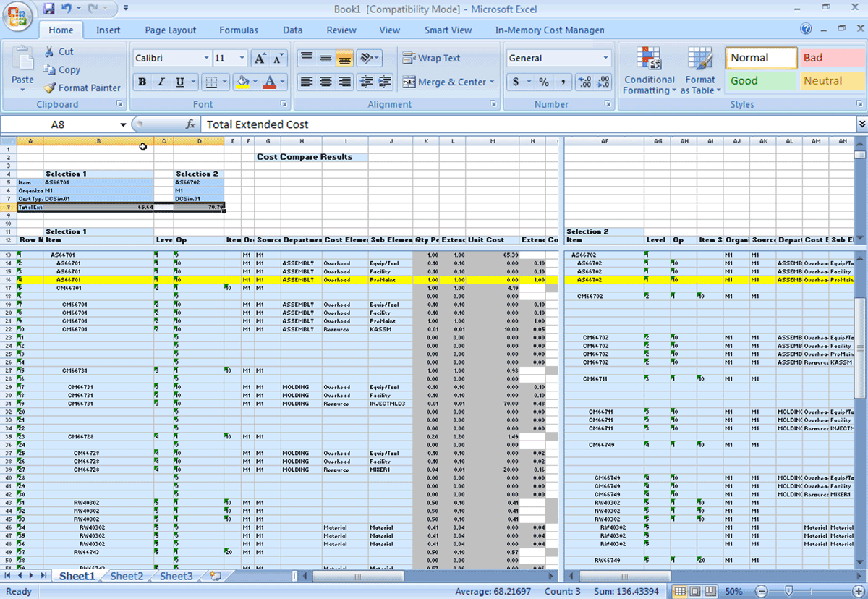The image size is (868, 599).
Task: Click the Insert Function fx icon
Action: 191,124
